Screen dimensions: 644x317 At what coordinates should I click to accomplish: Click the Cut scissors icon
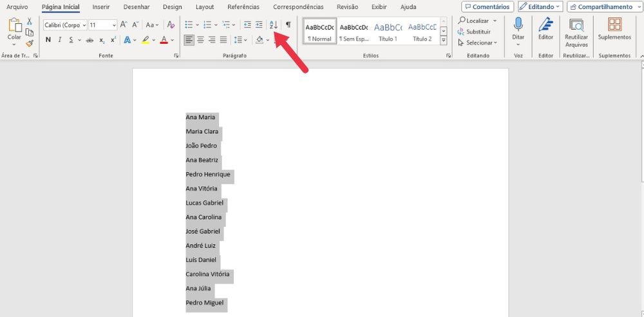click(29, 21)
